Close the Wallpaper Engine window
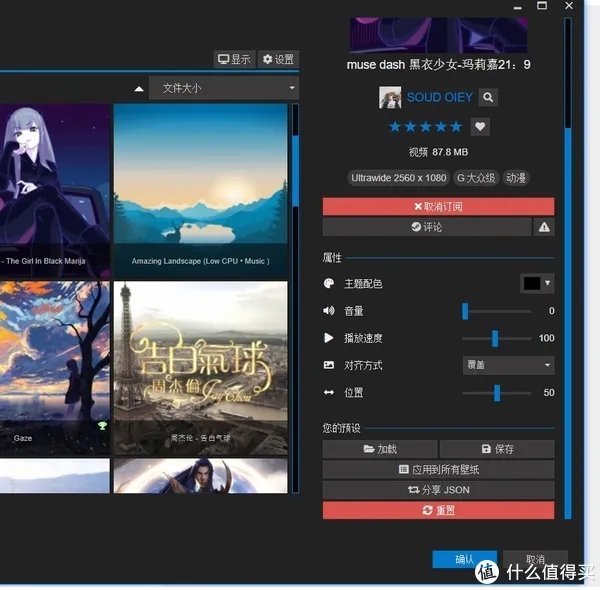This screenshot has height=590, width=600. tap(569, 6)
